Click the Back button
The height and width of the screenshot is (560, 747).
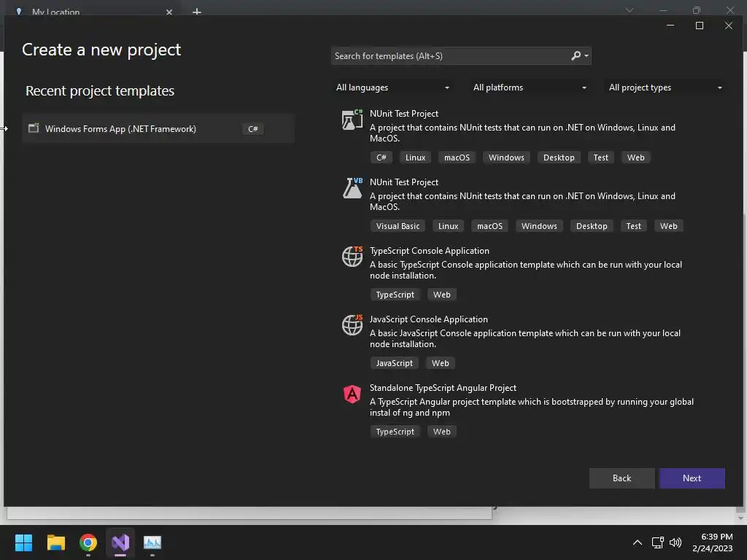(622, 478)
